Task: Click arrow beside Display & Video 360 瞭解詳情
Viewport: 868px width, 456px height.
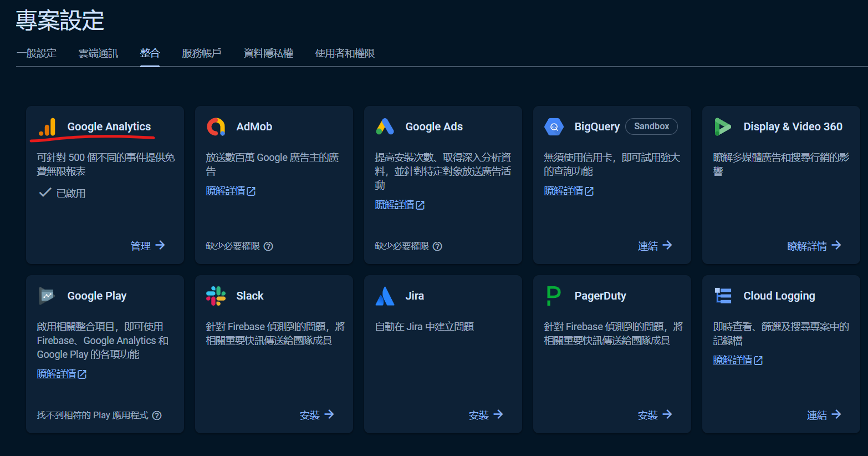Action: 836,245
